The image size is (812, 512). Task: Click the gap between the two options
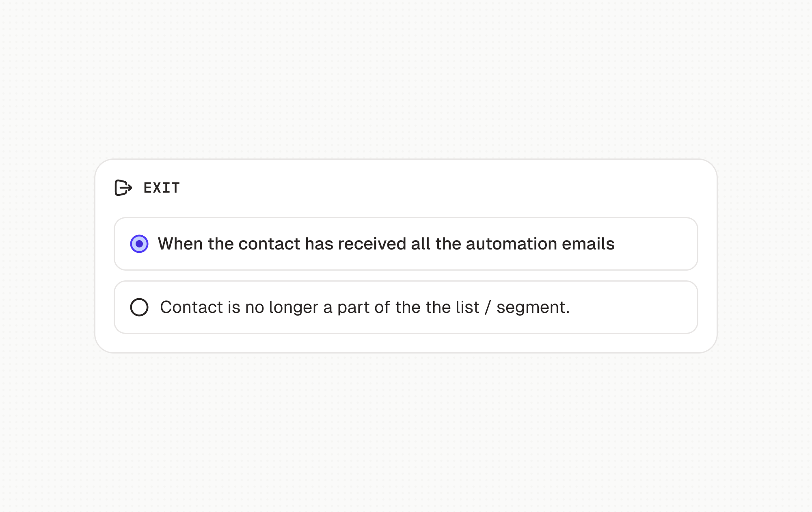406,276
